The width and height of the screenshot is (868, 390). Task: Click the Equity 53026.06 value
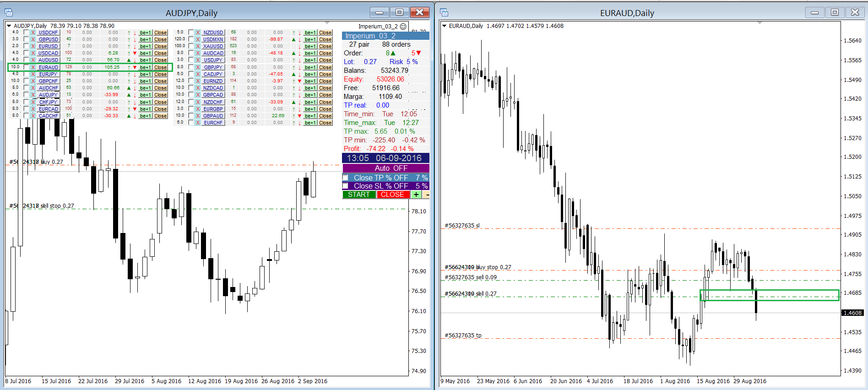click(391, 79)
